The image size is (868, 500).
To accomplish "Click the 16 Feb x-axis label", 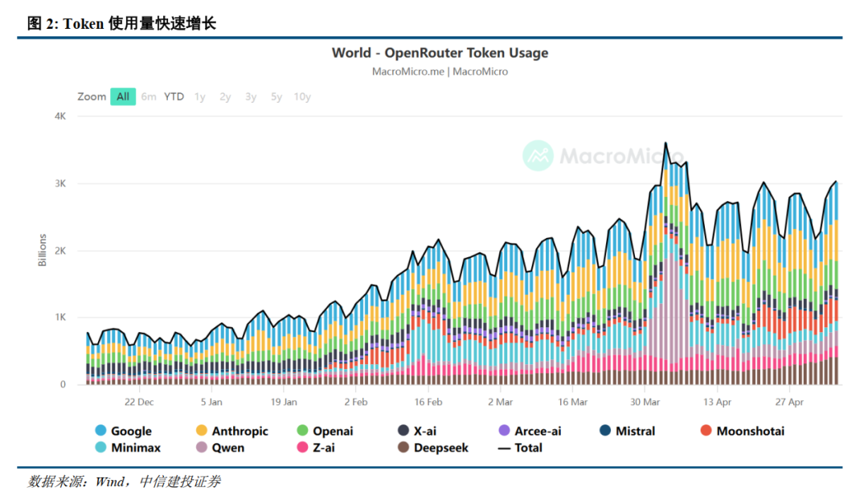I will pos(428,402).
